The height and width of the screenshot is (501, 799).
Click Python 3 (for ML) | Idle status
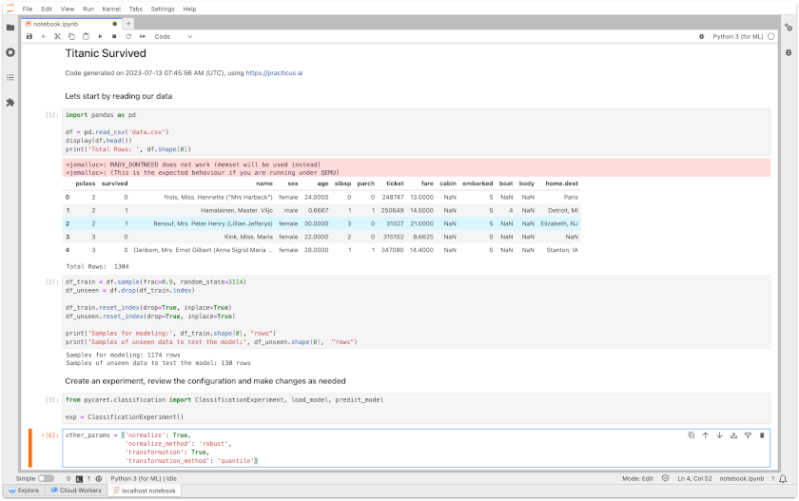(x=143, y=479)
